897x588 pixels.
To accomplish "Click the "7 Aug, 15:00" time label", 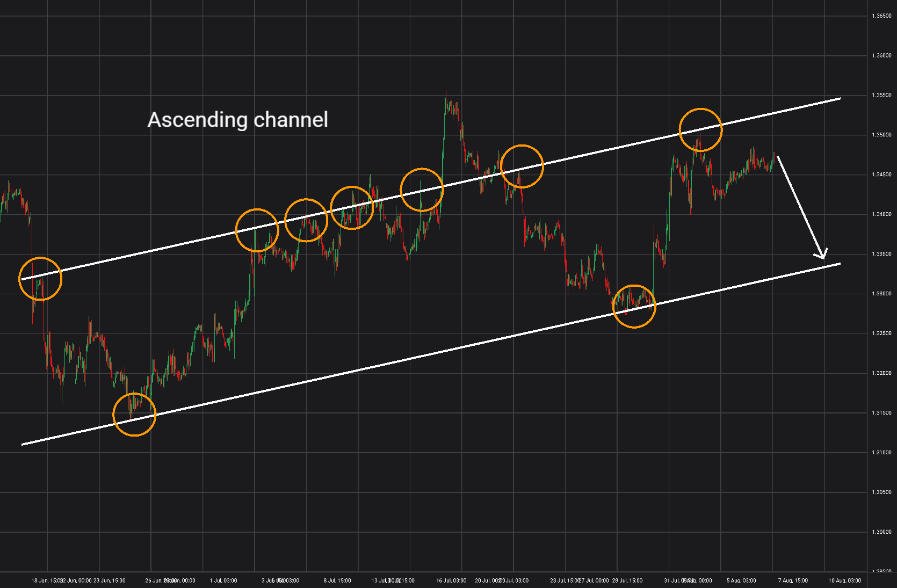I will coord(793,580).
